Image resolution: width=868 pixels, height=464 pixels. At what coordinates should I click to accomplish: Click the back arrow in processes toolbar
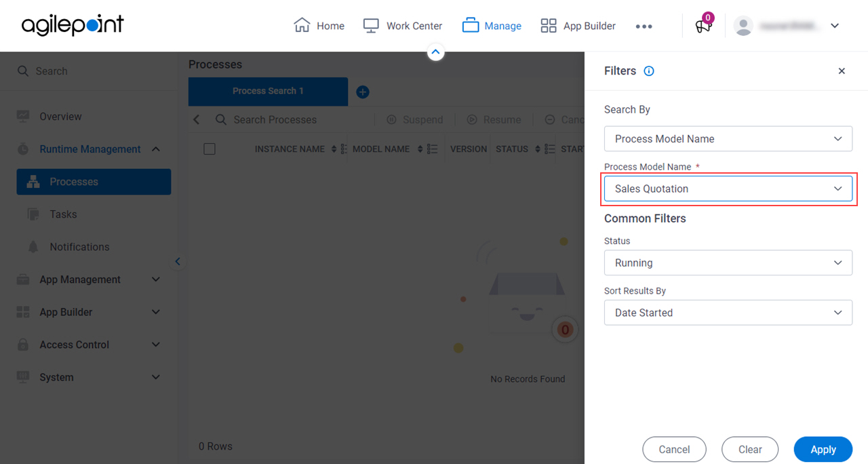tap(197, 119)
